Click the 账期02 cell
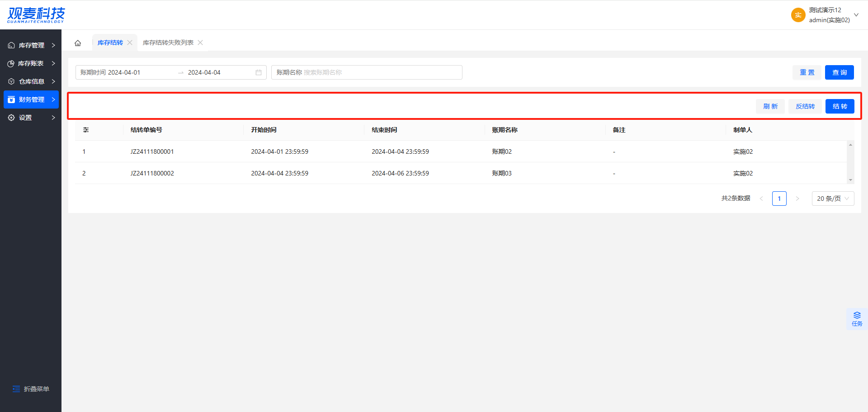This screenshot has width=868, height=412. 502,152
